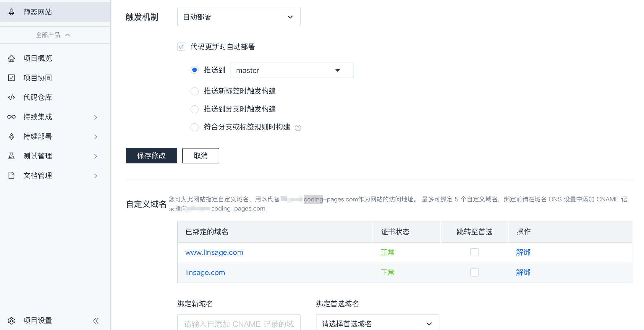644x330 pixels.
Task: Uncheck 代码更新时自动部署 checkbox
Action: 181,47
